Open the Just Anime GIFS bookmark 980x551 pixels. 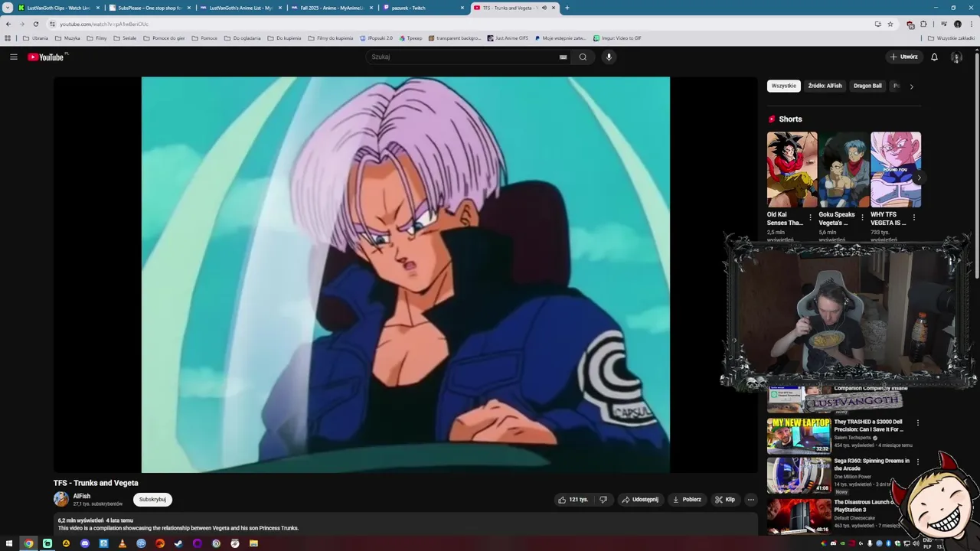click(508, 37)
